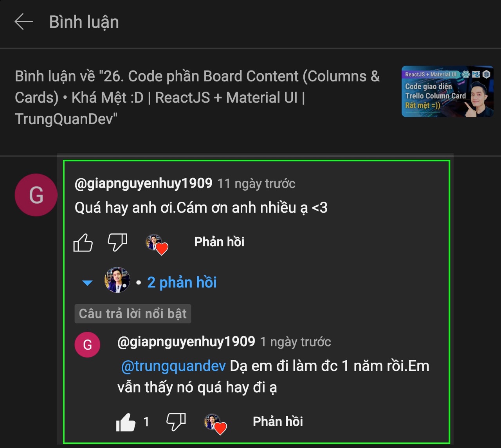The height and width of the screenshot is (448, 501).
Task: Like the top comment by @giapnguyenhuy1909
Action: [83, 242]
